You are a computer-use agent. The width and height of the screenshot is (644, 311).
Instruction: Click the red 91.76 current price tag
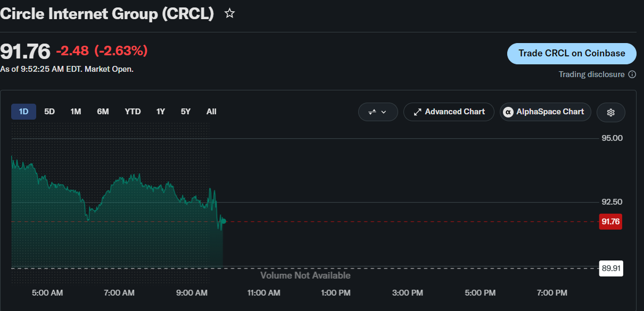tap(610, 222)
